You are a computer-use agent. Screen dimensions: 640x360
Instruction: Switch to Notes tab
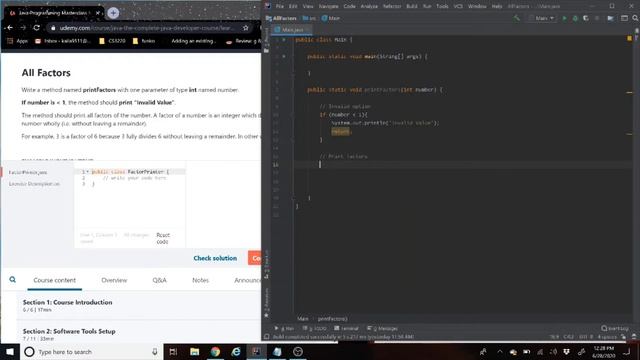200,280
